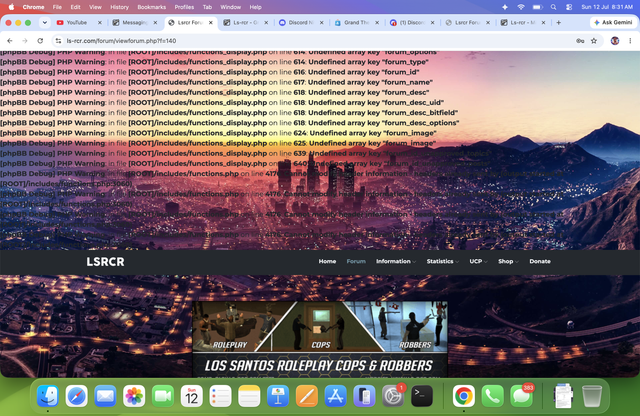Go back to the previous page
640x416 pixels.
click(x=10, y=41)
